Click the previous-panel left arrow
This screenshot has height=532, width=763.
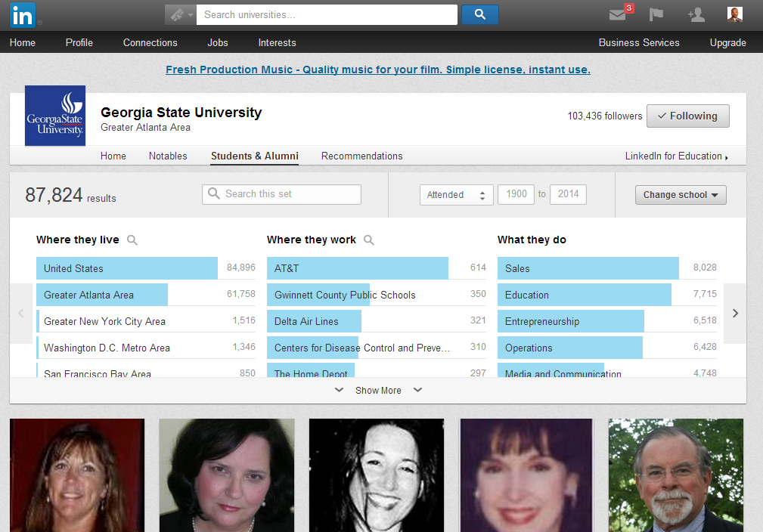[x=21, y=313]
